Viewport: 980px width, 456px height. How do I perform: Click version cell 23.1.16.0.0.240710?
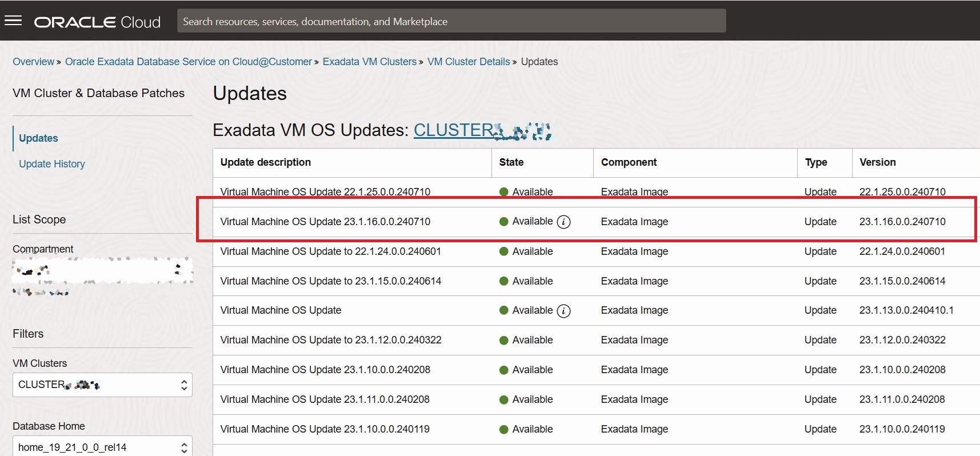pos(902,222)
